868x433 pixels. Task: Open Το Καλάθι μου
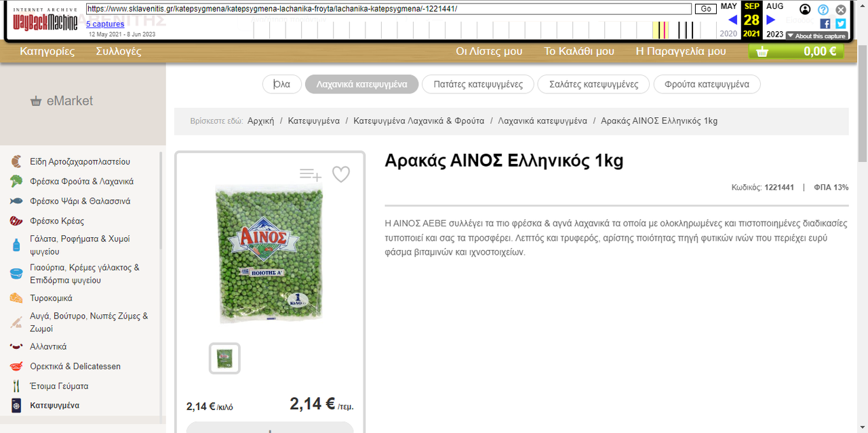tap(579, 51)
